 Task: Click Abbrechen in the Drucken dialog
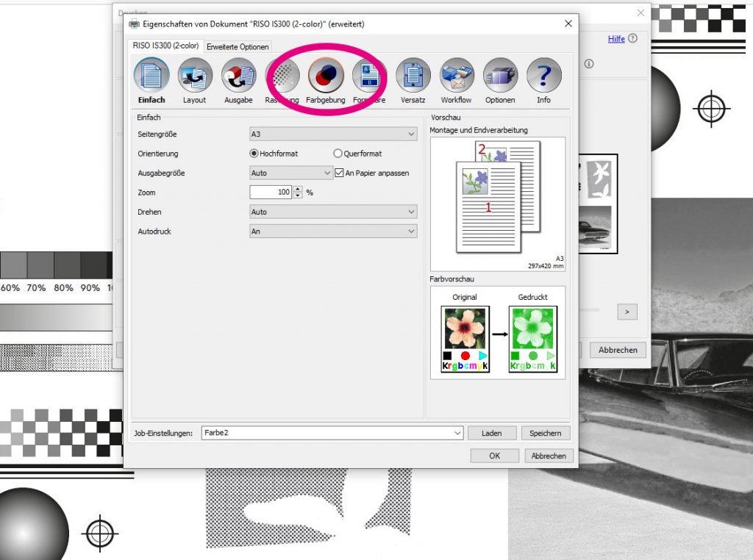point(618,350)
